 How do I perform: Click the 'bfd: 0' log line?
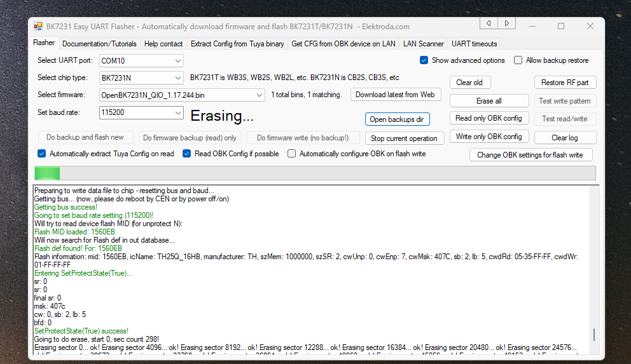click(x=43, y=323)
